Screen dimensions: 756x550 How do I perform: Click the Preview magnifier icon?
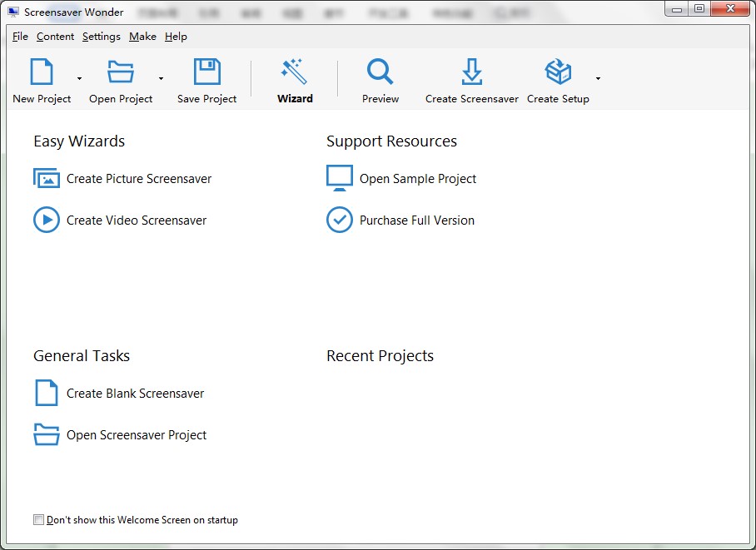point(380,72)
